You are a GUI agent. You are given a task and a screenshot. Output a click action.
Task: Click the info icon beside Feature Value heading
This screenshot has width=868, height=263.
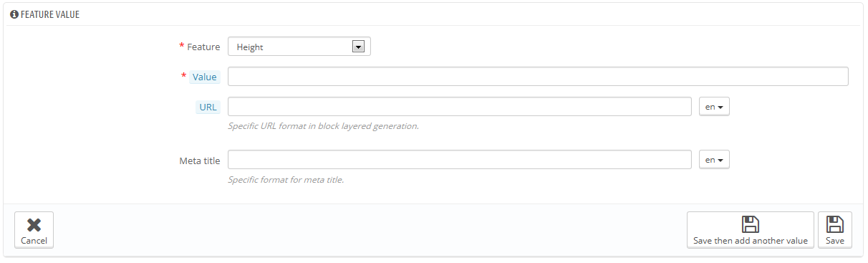(x=14, y=14)
